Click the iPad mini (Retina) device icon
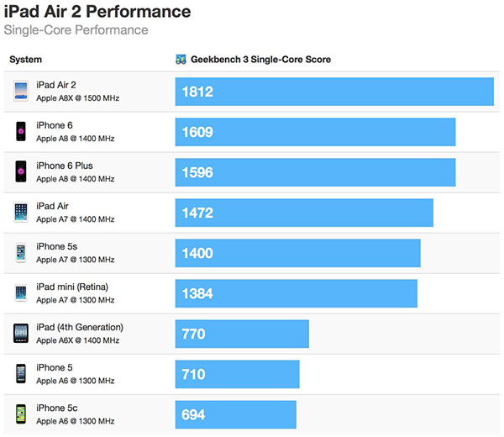Viewport: 504px width, 437px height. [21, 293]
